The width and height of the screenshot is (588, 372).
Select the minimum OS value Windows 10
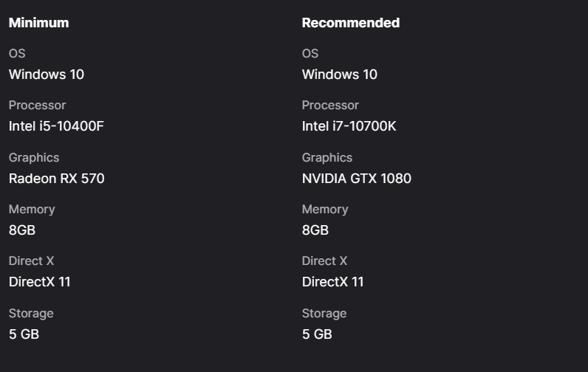point(47,74)
